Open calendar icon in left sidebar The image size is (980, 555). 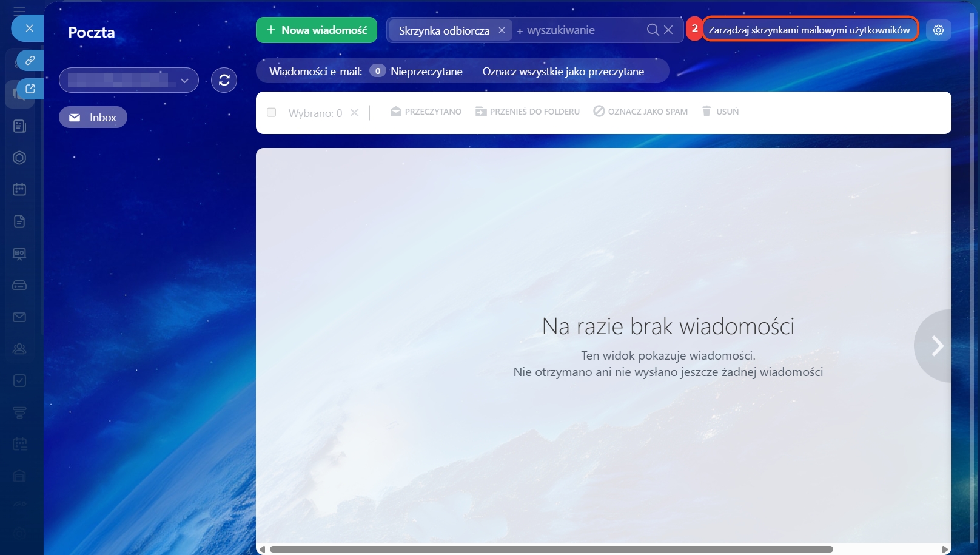point(19,190)
